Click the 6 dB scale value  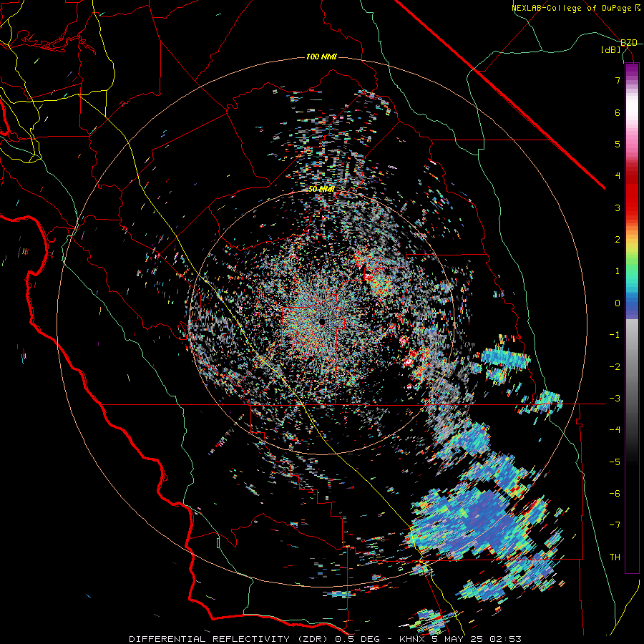click(x=618, y=112)
